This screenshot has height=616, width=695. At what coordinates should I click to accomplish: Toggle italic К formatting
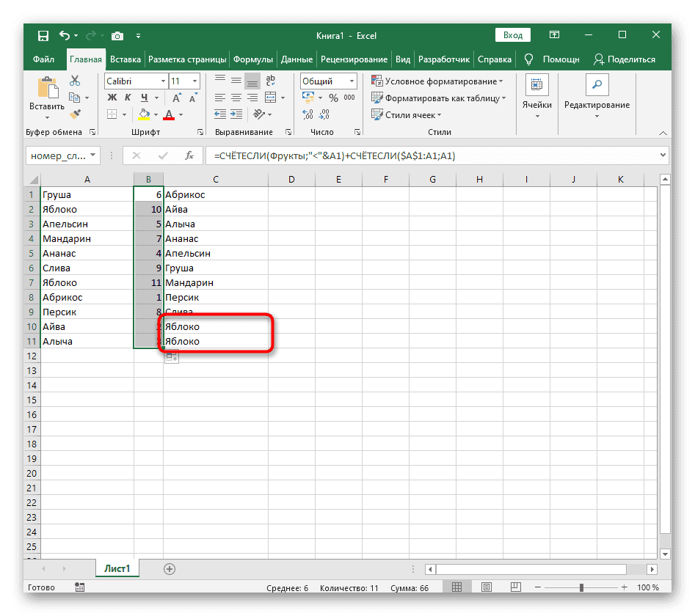[125, 98]
